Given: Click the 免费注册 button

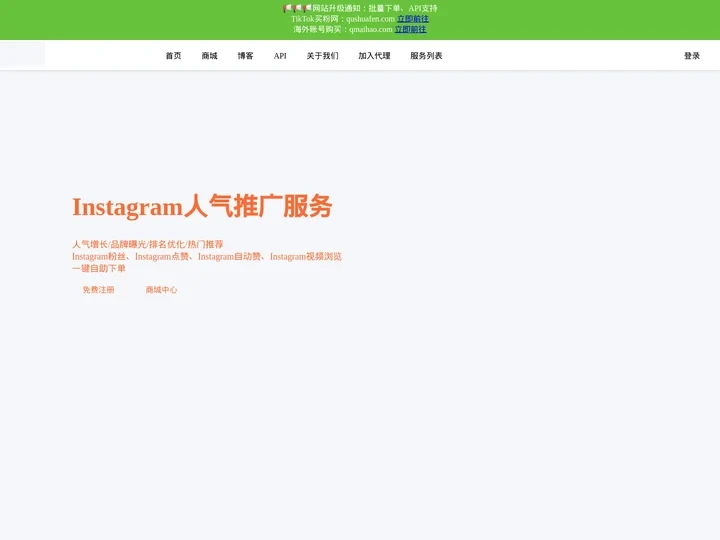Looking at the screenshot, I should [x=98, y=290].
